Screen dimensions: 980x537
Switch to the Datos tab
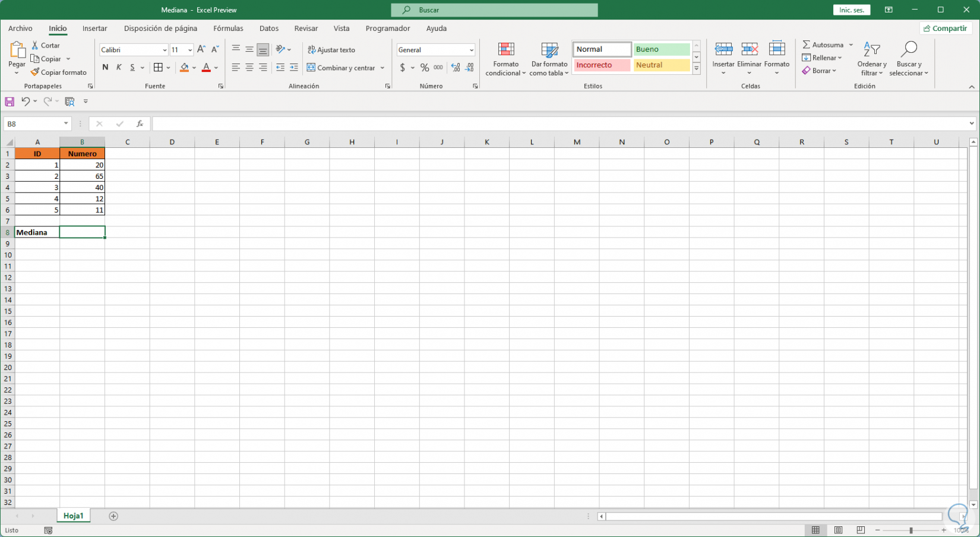268,28
